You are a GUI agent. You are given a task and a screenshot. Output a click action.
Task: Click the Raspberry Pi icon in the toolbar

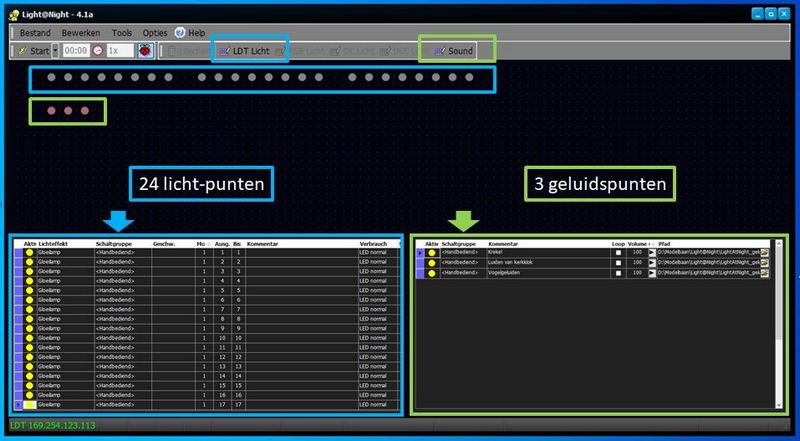tap(146, 51)
